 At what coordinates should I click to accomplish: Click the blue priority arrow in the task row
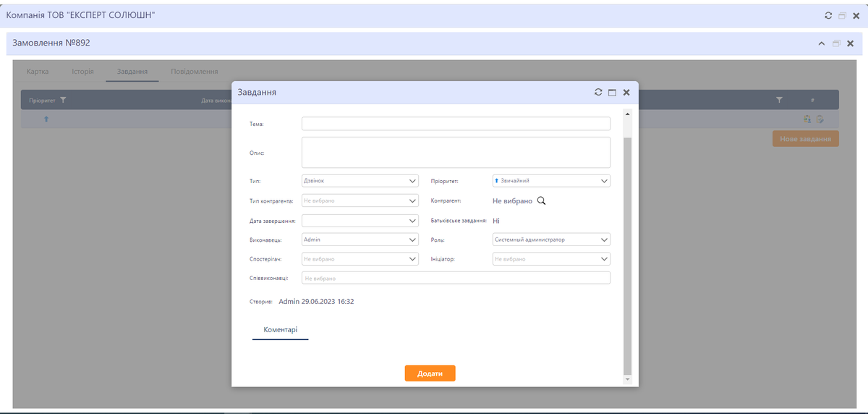(46, 119)
